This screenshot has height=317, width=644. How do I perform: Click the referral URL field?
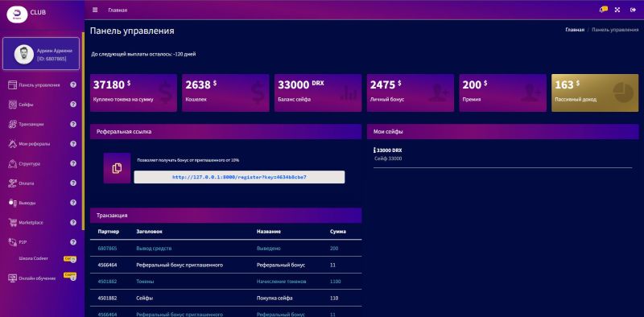(x=239, y=177)
